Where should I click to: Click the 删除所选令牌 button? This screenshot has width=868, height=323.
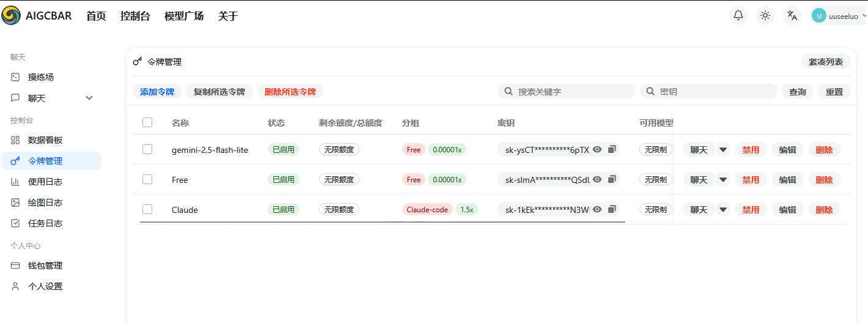[290, 92]
